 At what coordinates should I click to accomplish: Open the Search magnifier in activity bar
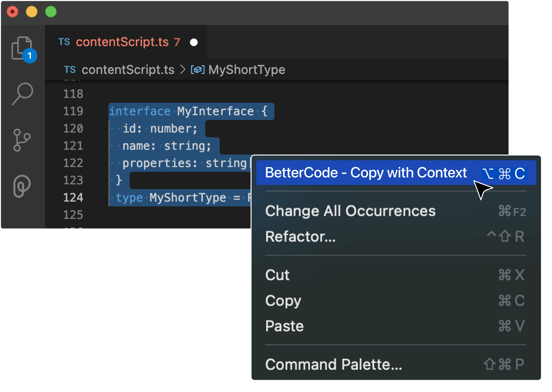click(23, 94)
